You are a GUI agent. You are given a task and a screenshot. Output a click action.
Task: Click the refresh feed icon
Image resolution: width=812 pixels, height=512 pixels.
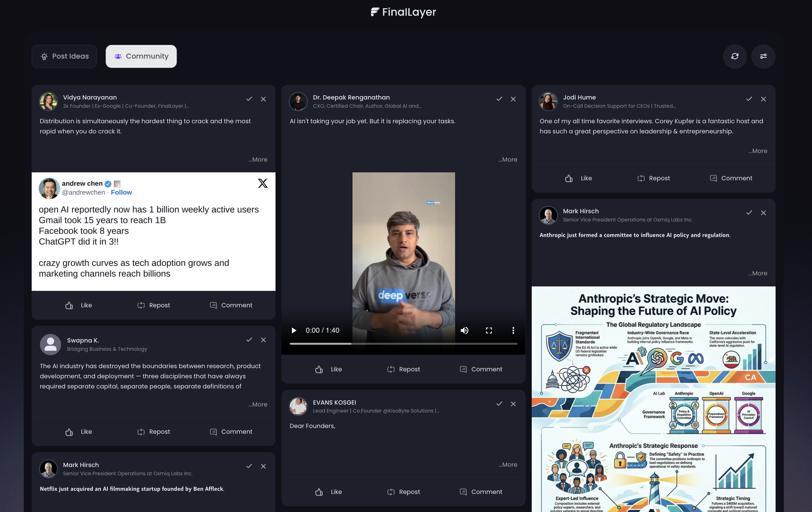[735, 56]
